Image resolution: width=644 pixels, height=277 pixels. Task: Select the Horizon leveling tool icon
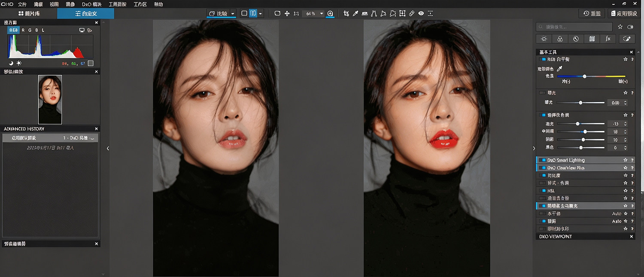[365, 14]
